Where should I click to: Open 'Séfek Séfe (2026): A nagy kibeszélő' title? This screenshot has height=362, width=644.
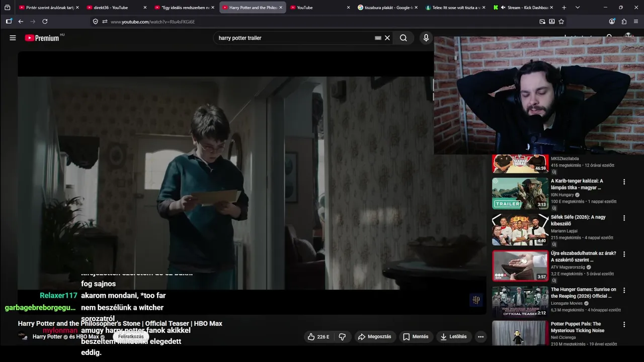(578, 220)
